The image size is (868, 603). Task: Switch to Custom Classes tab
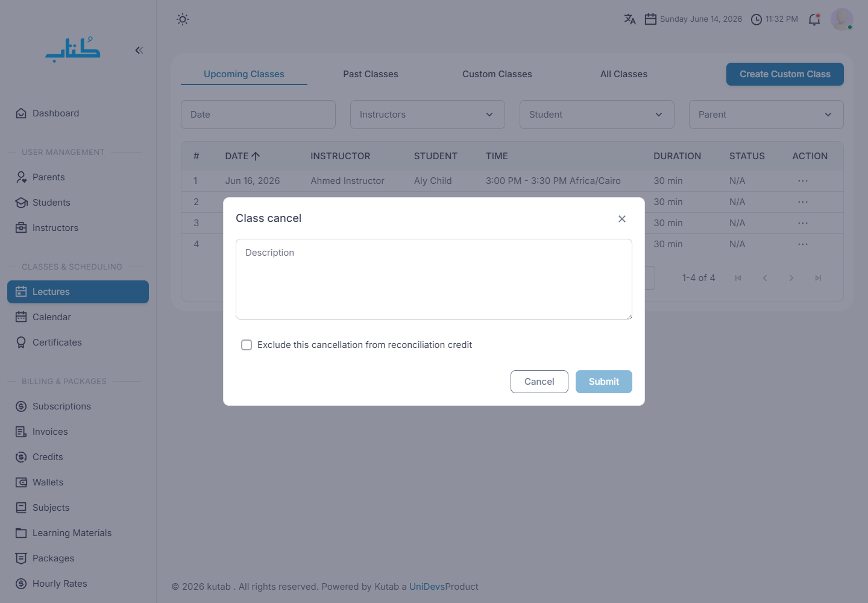click(x=497, y=74)
